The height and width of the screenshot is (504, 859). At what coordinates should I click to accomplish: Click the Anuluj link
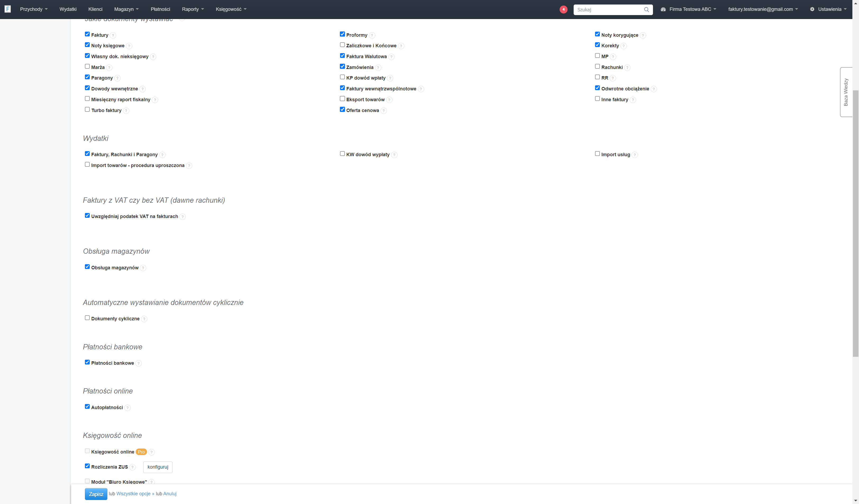(170, 494)
